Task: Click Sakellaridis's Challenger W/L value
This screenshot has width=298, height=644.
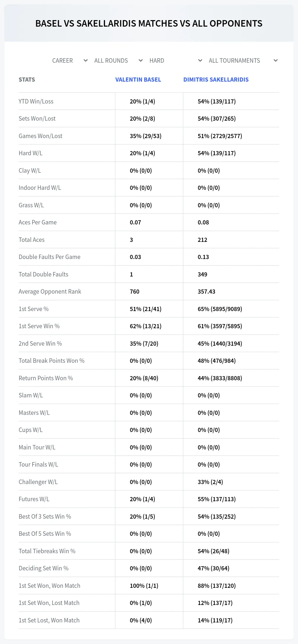Action: pyautogui.click(x=210, y=482)
